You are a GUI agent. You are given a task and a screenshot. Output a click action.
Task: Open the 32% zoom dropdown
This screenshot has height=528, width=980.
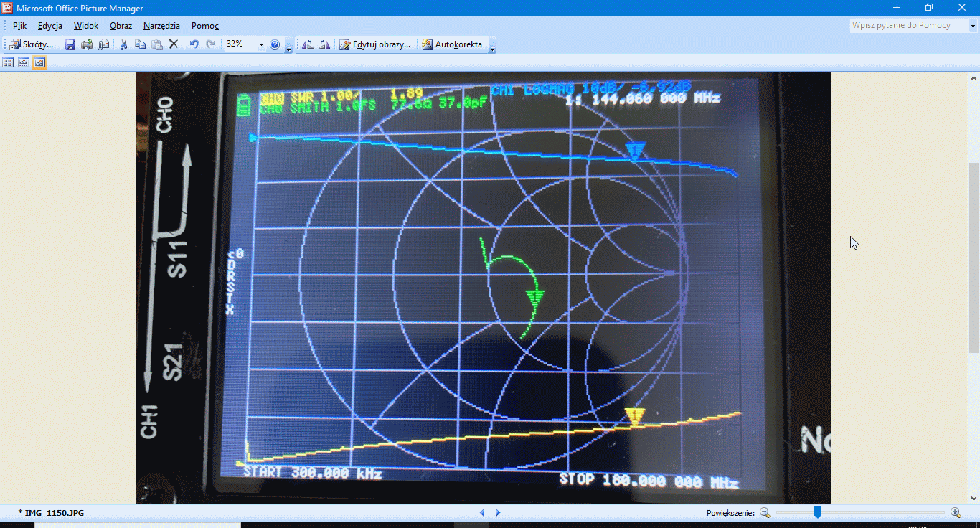261,44
